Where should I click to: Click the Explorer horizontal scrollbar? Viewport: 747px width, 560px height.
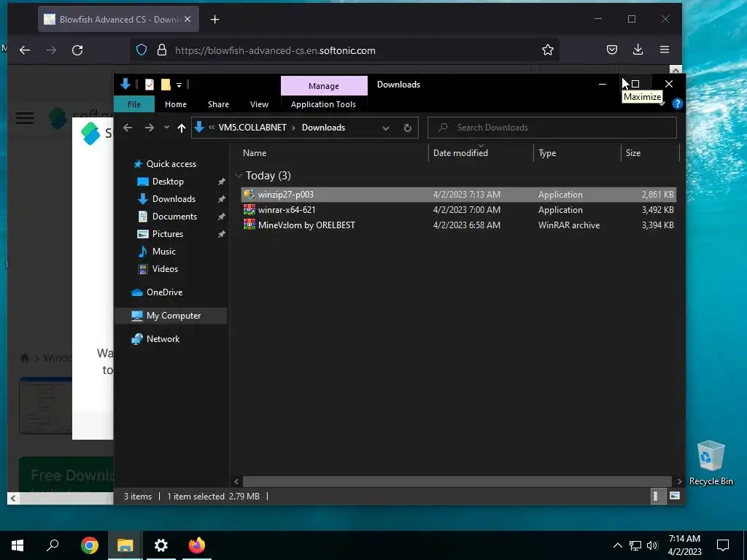click(x=457, y=481)
